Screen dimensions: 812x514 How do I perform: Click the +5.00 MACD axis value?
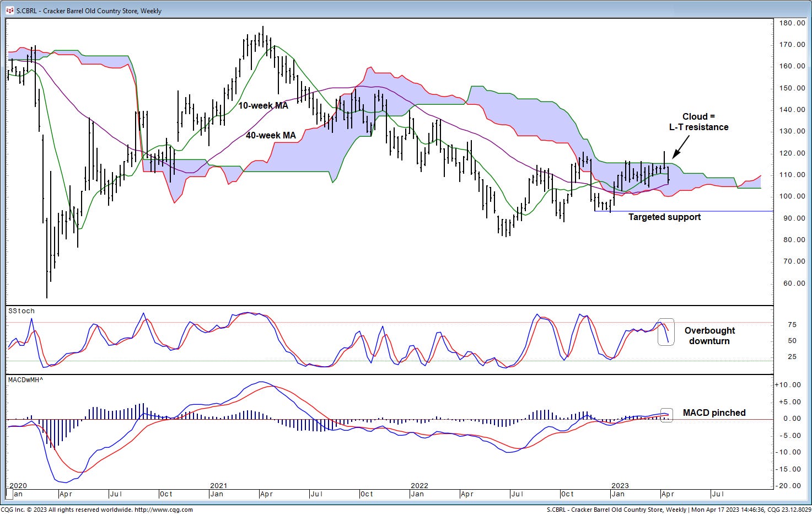[x=790, y=401]
